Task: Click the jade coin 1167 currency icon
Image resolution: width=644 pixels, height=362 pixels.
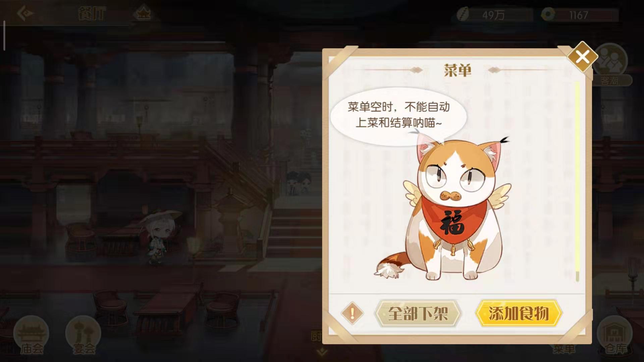Action: coord(548,15)
